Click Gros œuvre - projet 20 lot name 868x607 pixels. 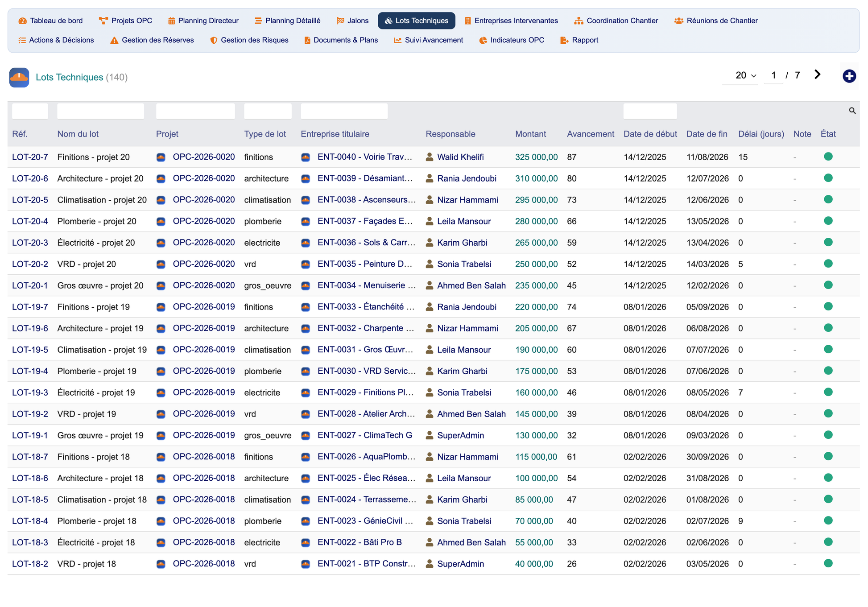coord(100,285)
